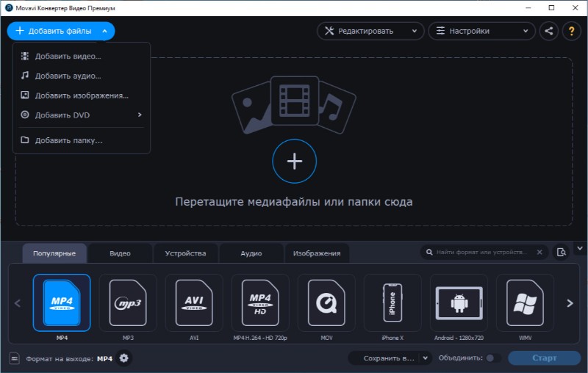This screenshot has width=588, height=373.
Task: Clear the format search with X
Action: coord(539,252)
